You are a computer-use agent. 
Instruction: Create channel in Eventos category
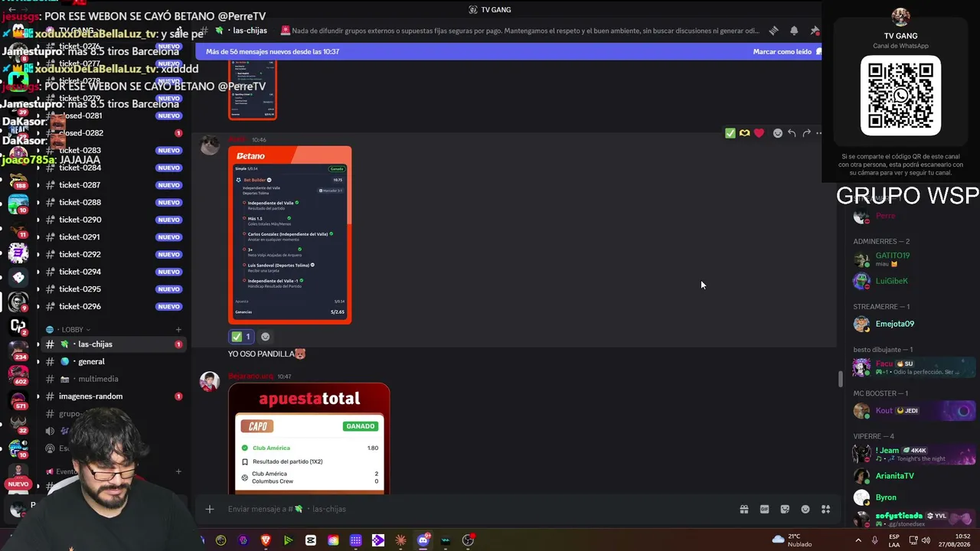coord(178,471)
